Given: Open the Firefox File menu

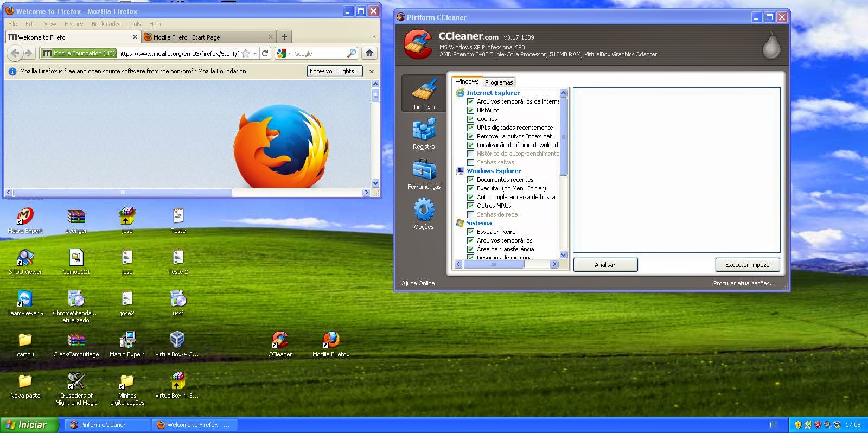Looking at the screenshot, I should coord(12,24).
